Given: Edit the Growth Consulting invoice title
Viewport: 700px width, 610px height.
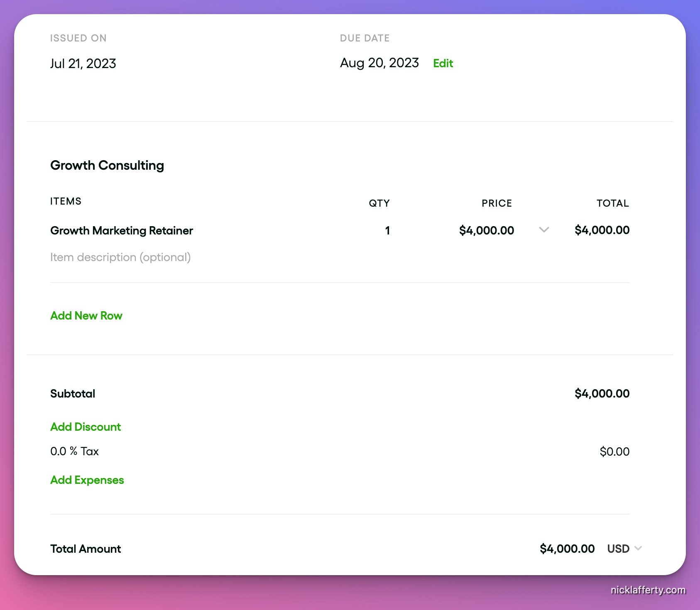Looking at the screenshot, I should (x=107, y=165).
